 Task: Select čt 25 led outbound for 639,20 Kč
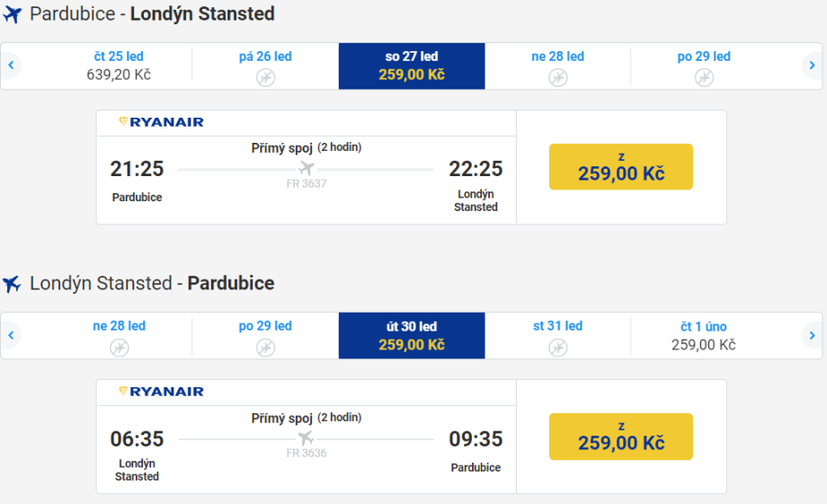pyautogui.click(x=119, y=66)
